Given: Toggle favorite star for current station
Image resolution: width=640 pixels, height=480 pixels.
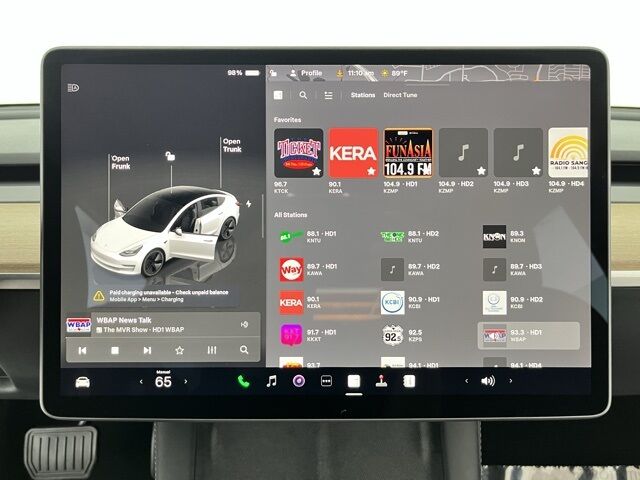Looking at the screenshot, I should click(x=179, y=350).
